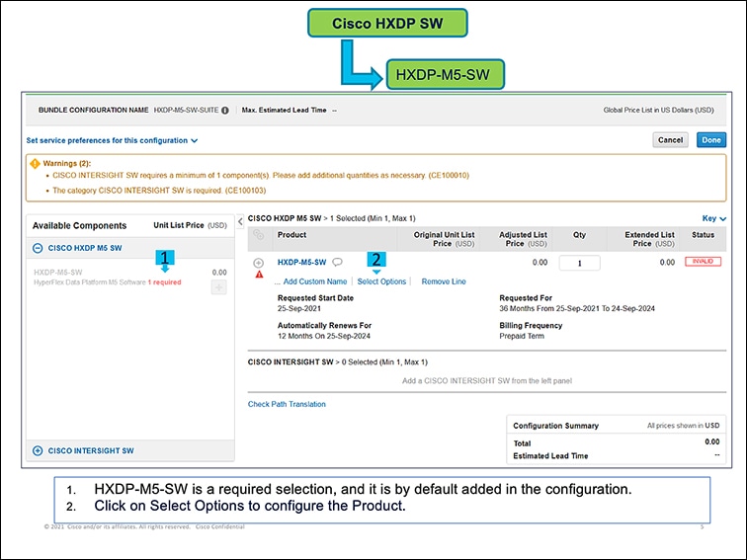The image size is (747, 560).
Task: Click the info icon beside HXDP-M5-SW-SUITE
Action: [x=225, y=110]
